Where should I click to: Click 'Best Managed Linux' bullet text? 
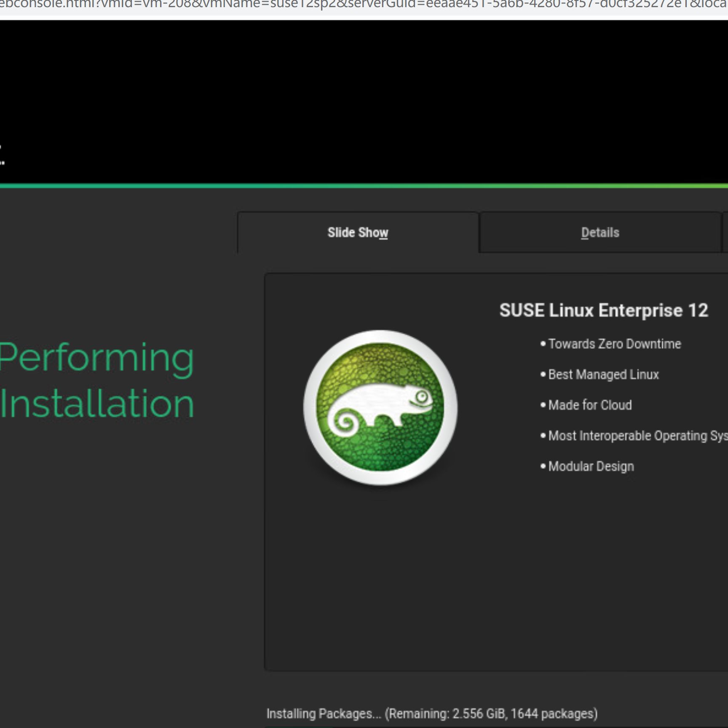603,375
